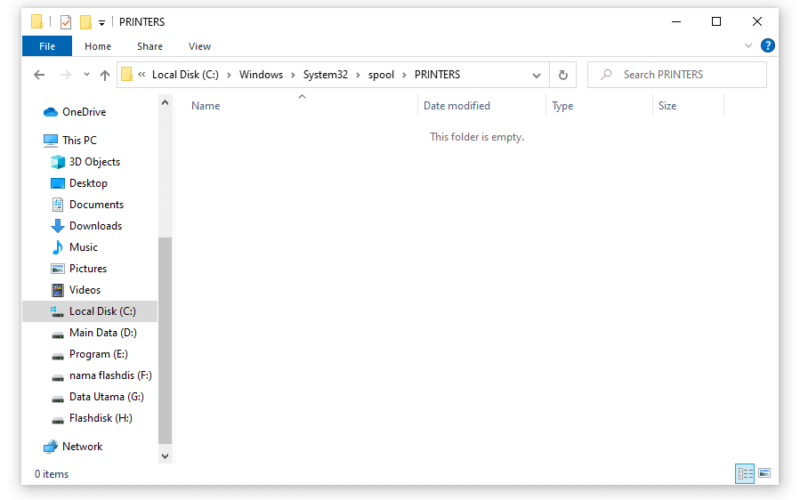This screenshot has height=500, width=800.
Task: Go back using the Back arrow
Action: (39, 75)
